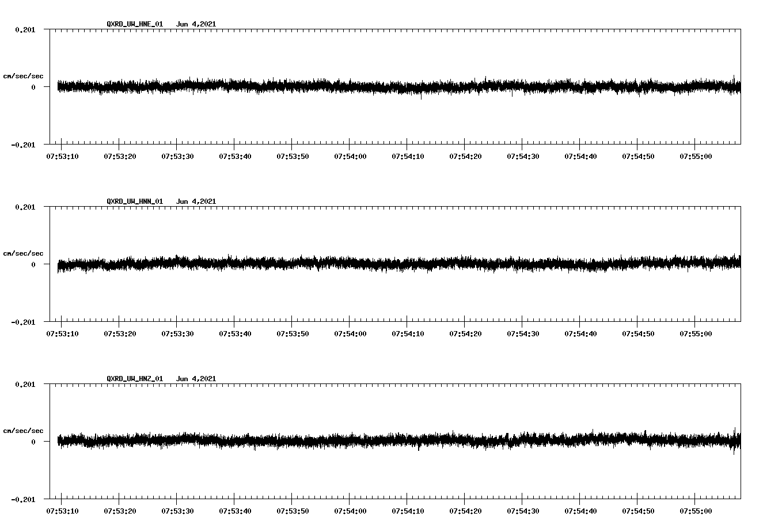Choose 07:53:40 on the HNZ time axis
Viewport: 782px width, 532px height.
pos(235,511)
